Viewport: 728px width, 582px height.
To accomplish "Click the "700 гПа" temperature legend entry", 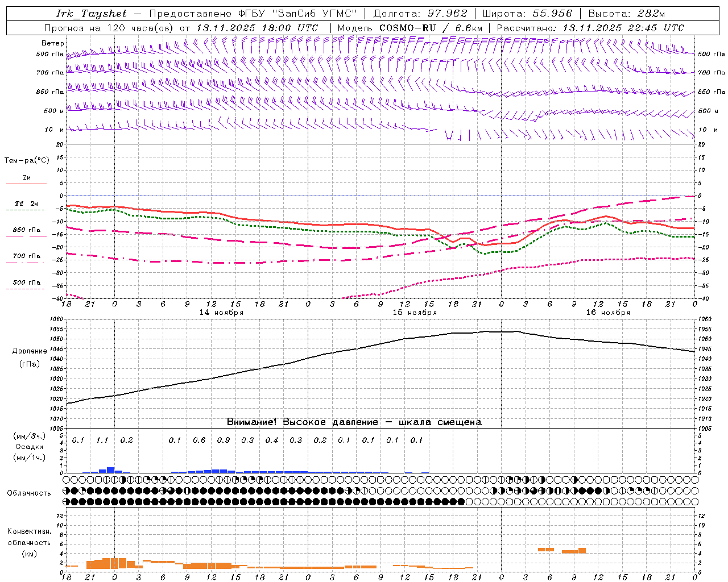I will 27,256.
